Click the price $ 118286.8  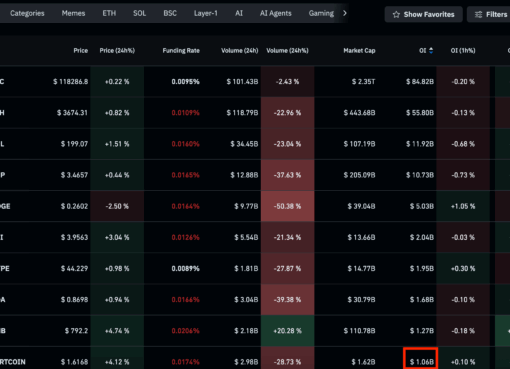tap(71, 82)
